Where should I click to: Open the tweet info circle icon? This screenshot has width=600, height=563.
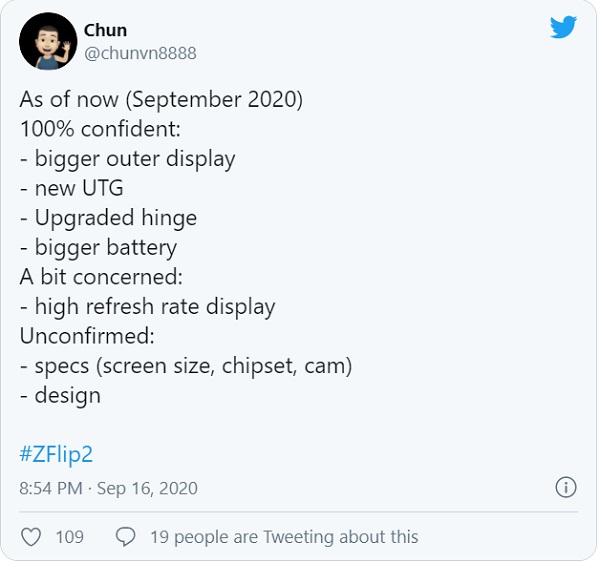point(566,487)
